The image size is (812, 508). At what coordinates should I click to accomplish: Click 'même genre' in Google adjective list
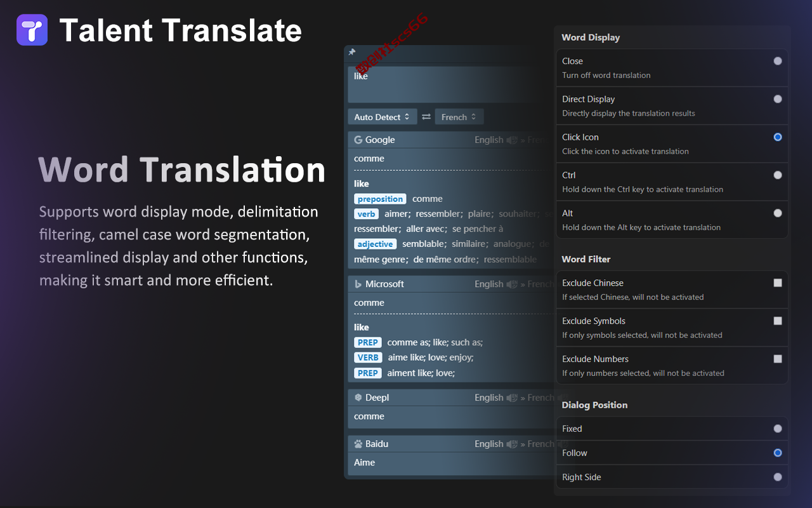point(381,259)
